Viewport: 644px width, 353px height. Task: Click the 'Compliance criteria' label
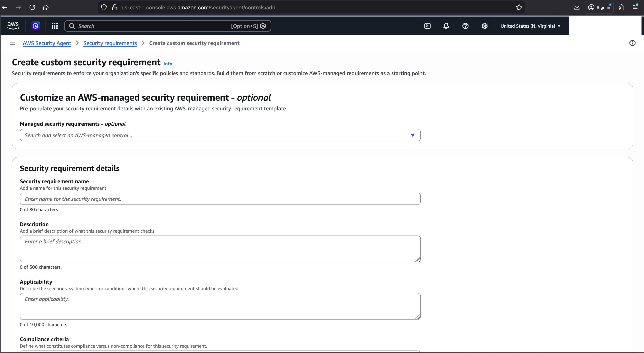tap(44, 339)
